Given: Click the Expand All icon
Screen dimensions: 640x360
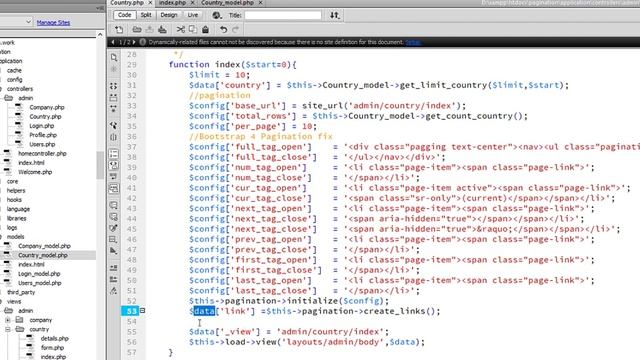Looking at the screenshot, I should pyautogui.click(x=113, y=109).
